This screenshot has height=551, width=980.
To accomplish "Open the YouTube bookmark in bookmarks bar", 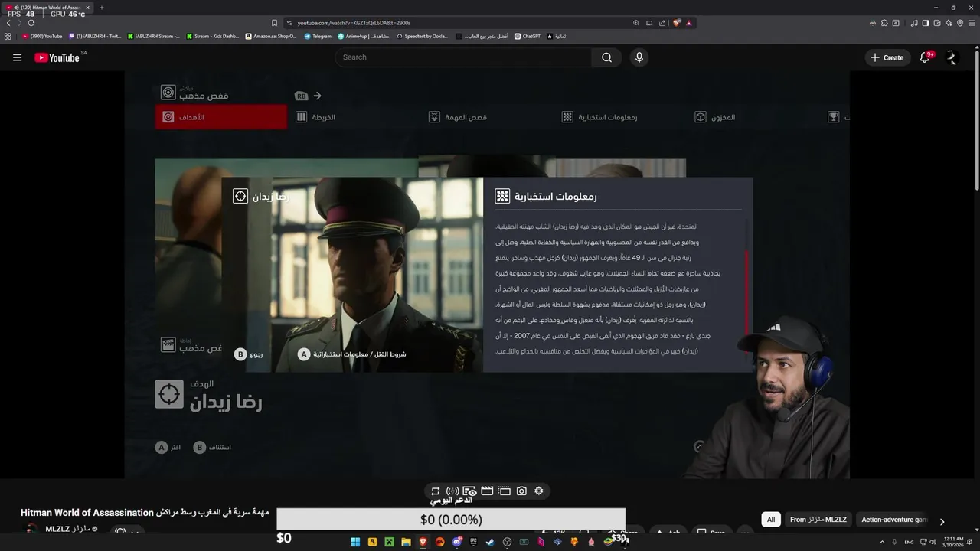I will (x=42, y=36).
